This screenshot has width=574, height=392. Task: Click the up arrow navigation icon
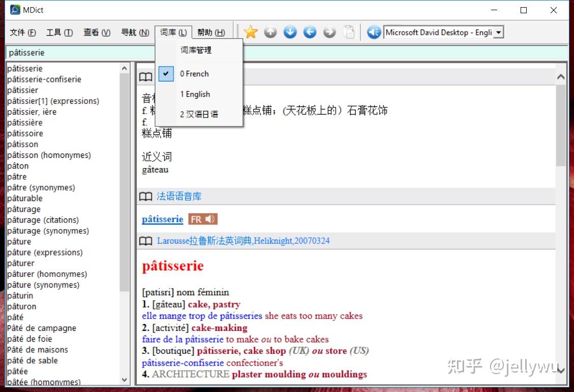(270, 32)
